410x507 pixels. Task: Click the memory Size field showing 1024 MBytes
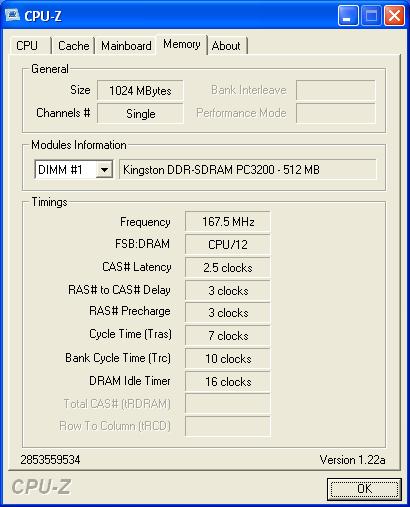[x=140, y=90]
